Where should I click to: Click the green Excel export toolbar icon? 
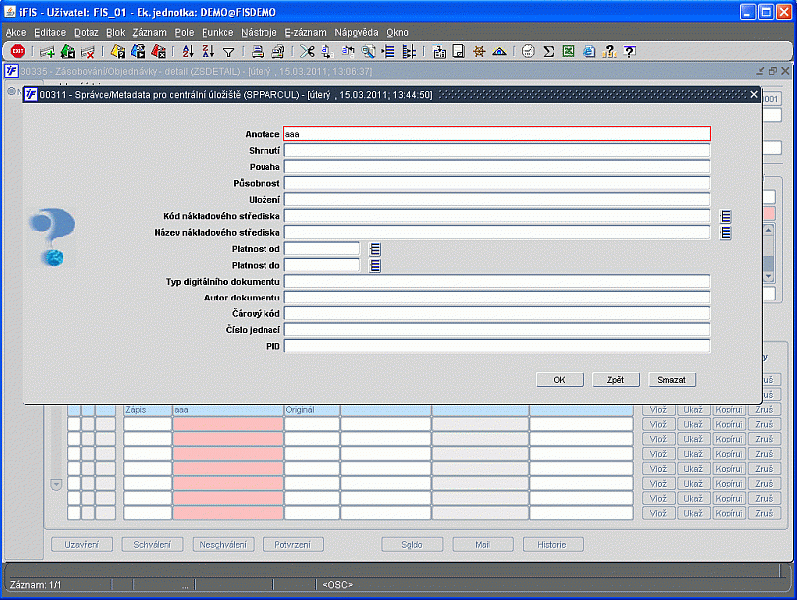[569, 51]
